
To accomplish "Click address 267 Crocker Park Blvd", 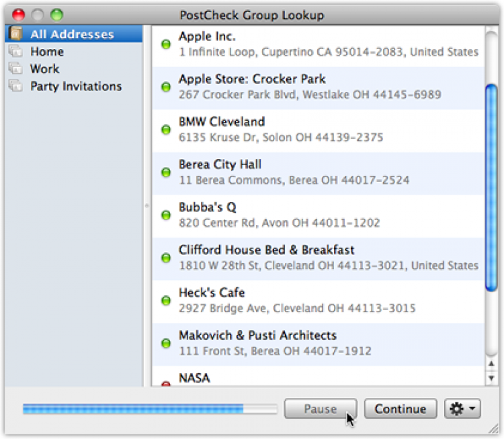I will [310, 95].
